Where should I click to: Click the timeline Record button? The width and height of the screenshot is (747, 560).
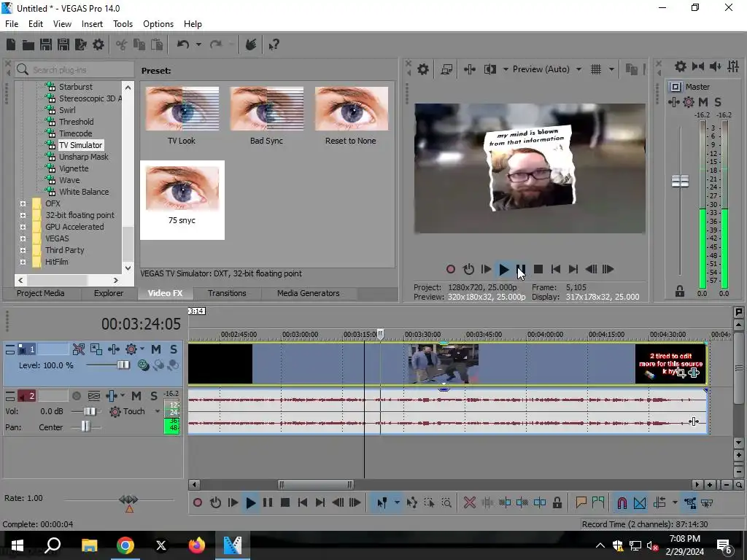[197, 503]
